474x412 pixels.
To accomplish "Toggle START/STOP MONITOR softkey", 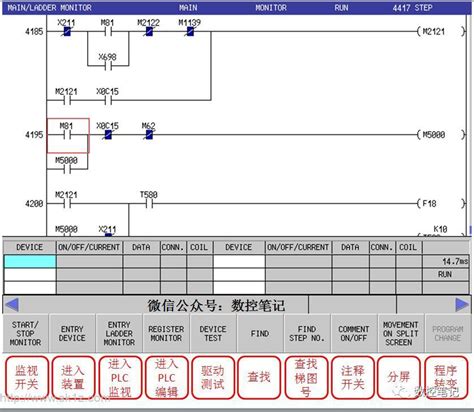I will [25, 333].
